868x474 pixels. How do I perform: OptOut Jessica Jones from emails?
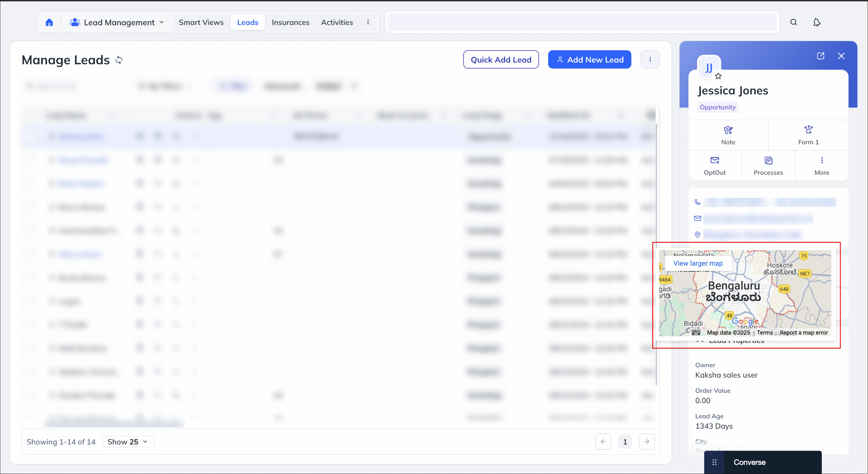pyautogui.click(x=715, y=165)
